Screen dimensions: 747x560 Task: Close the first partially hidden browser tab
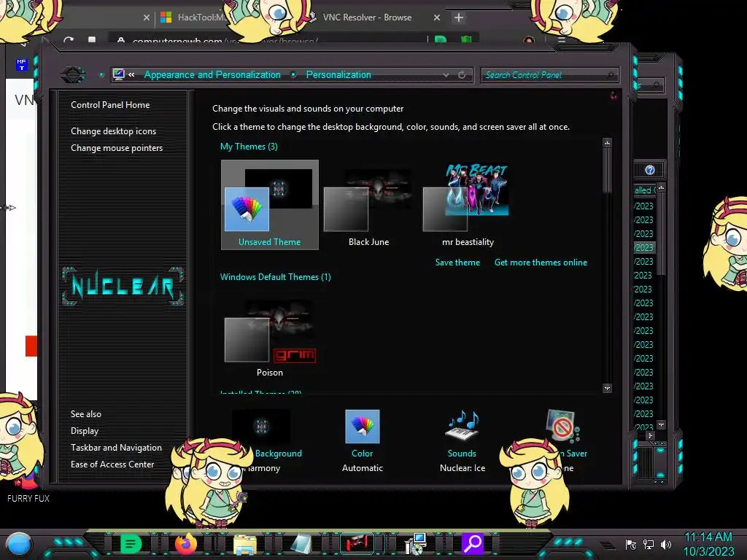coord(147,17)
